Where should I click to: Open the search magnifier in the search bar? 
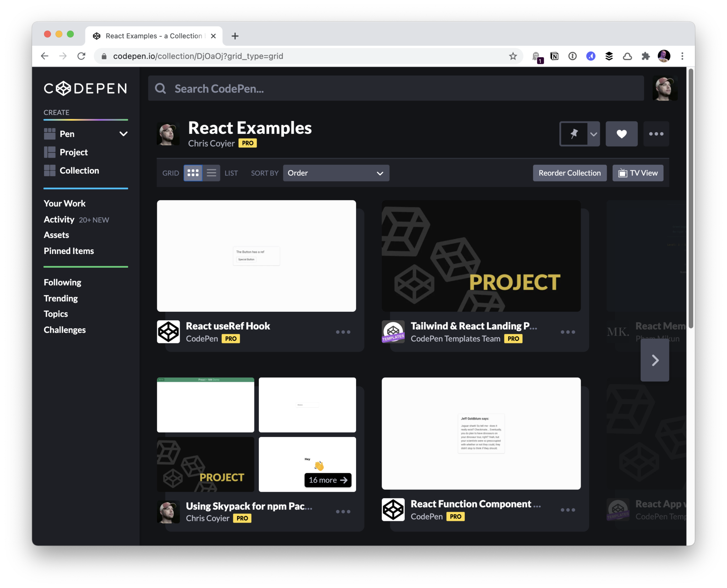tap(161, 88)
